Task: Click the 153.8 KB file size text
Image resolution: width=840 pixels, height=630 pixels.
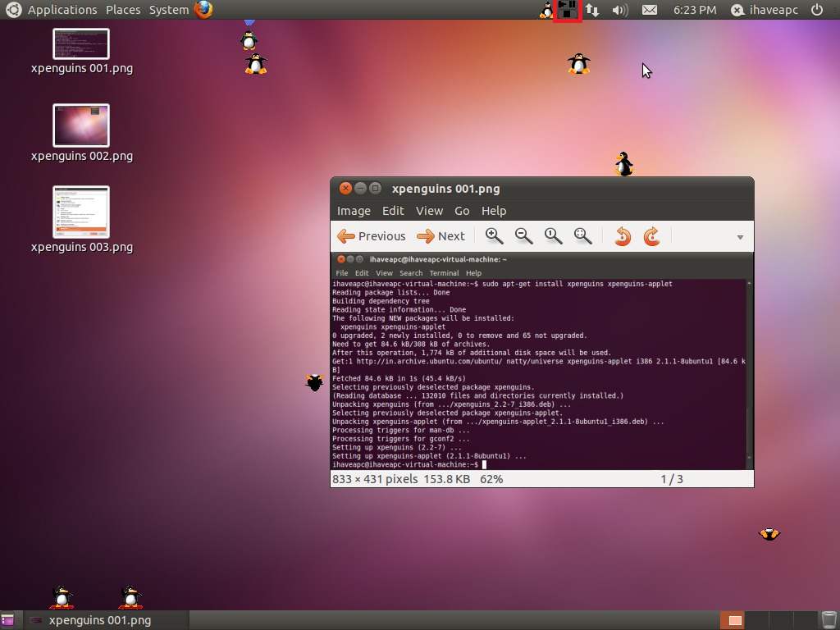Action: (447, 479)
